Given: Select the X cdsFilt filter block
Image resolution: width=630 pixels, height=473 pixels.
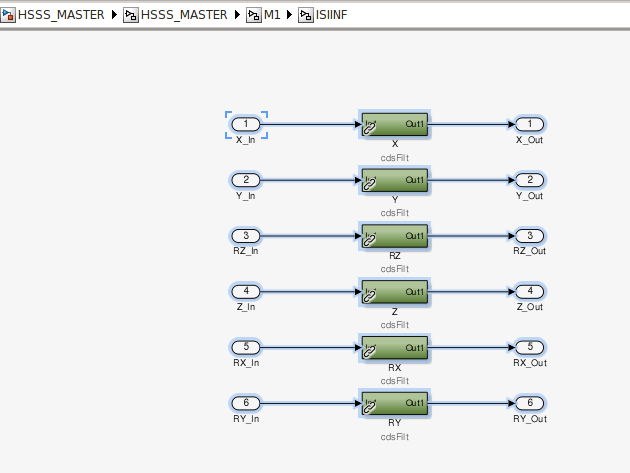Looking at the screenshot, I should pyautogui.click(x=395, y=124).
